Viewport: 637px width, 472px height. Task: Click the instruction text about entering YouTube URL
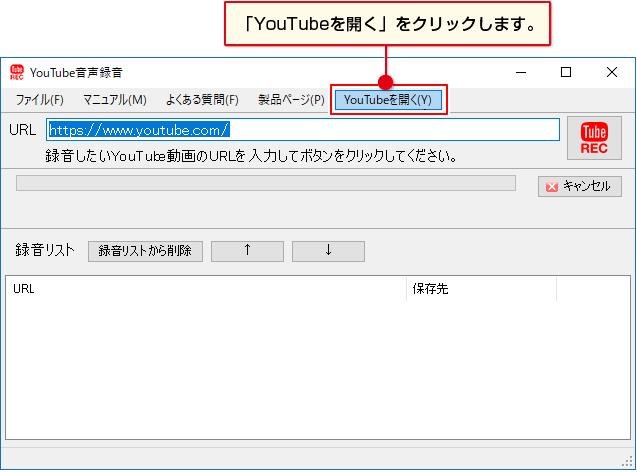point(251,156)
